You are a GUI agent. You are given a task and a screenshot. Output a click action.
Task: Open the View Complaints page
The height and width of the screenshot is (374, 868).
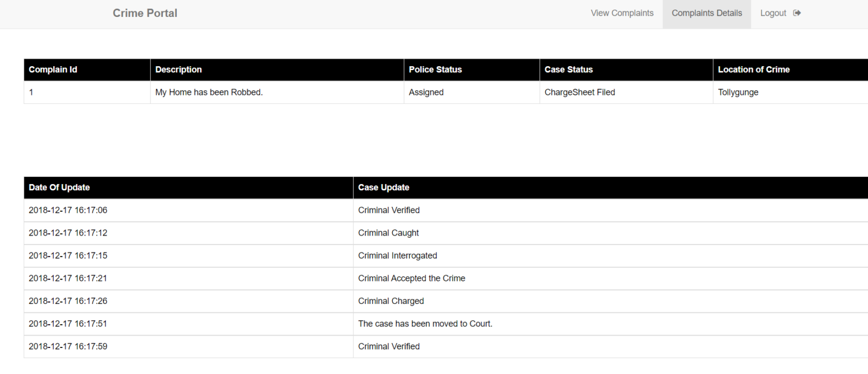point(622,13)
